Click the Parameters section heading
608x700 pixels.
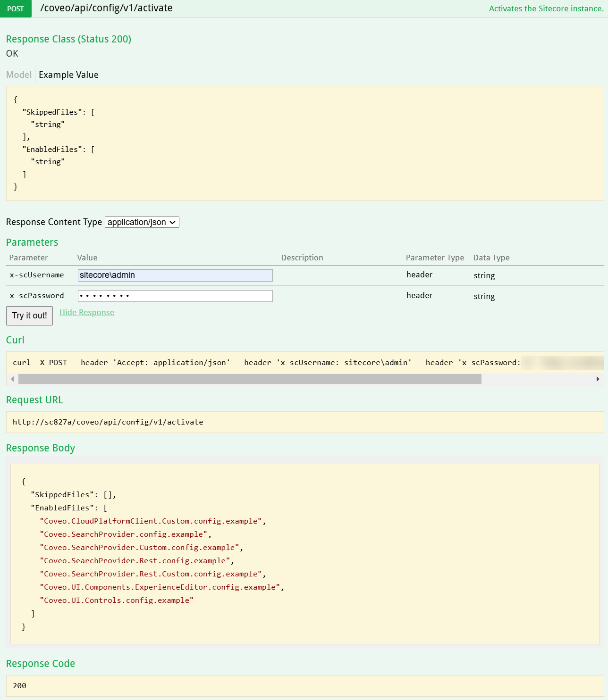click(x=32, y=242)
